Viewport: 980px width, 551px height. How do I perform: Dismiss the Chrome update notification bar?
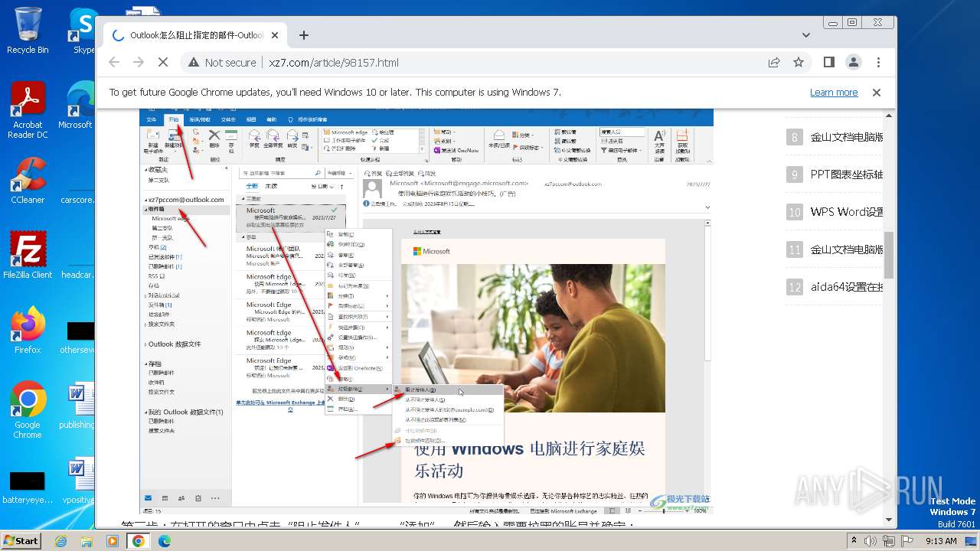point(877,93)
